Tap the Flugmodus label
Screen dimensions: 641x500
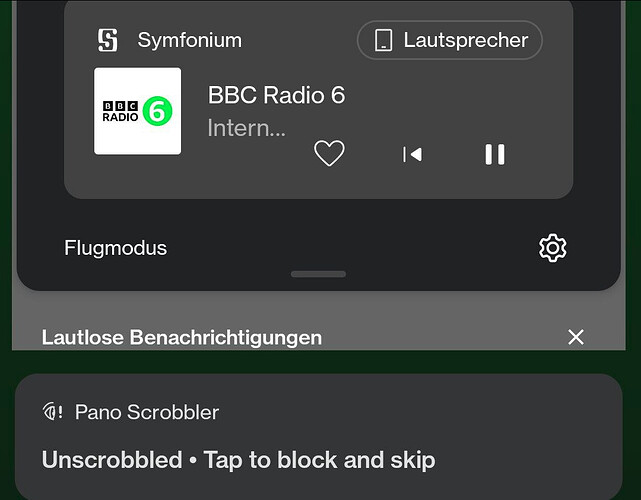click(116, 248)
